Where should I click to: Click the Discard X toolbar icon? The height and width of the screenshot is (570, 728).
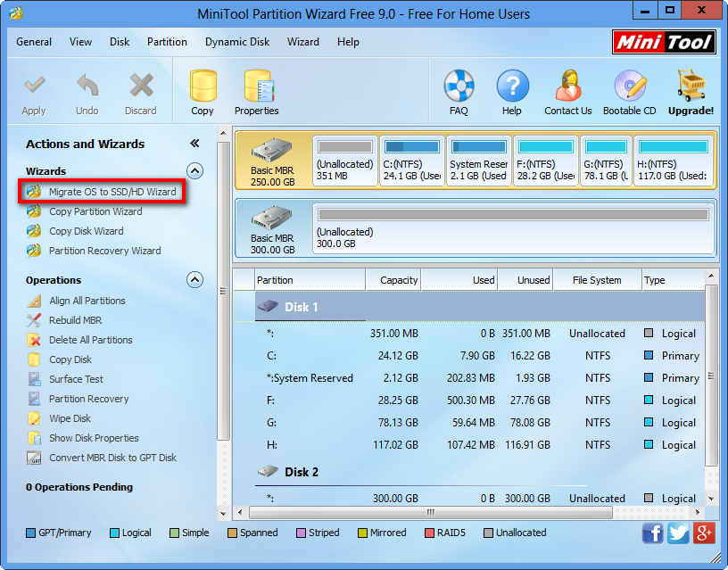(141, 87)
